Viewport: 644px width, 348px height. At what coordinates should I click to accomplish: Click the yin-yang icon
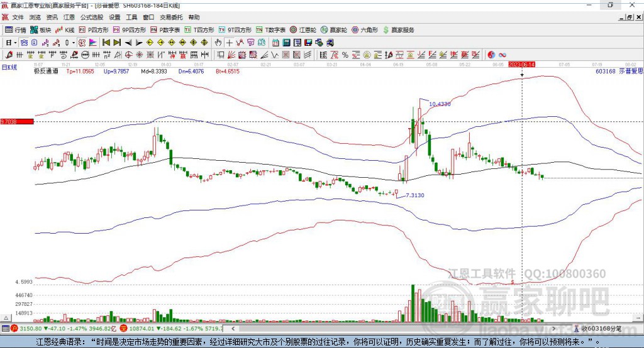[x=491, y=55]
